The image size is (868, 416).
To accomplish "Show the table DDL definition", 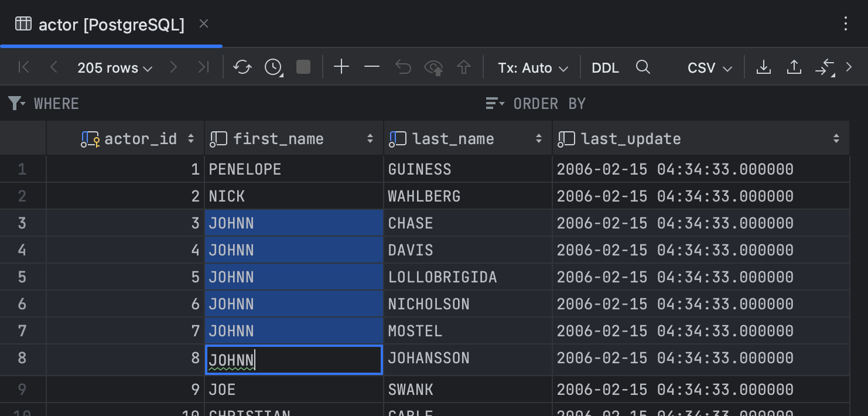I will coord(604,67).
